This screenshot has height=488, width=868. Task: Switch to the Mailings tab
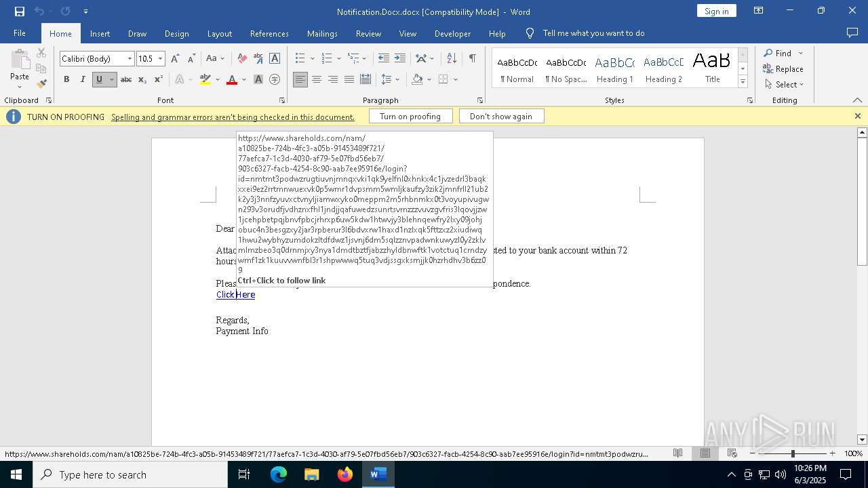point(322,33)
